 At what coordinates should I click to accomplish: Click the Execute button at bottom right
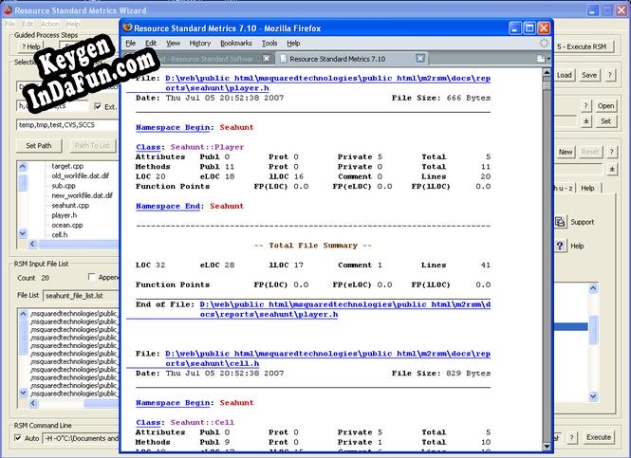[x=598, y=437]
